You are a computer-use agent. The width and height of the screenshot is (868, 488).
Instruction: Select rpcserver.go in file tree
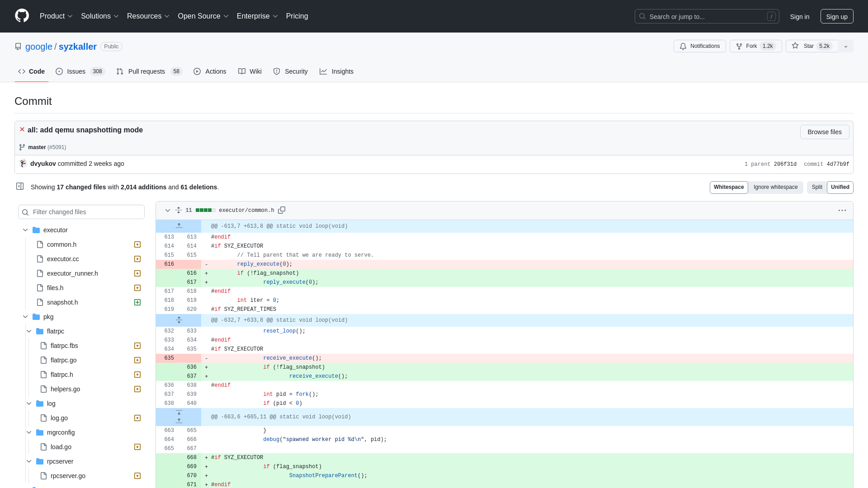[x=68, y=476]
